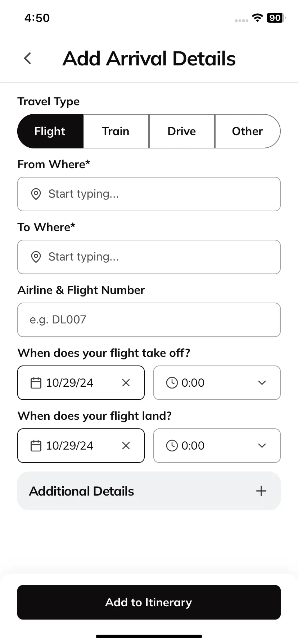Click the location pin in From Where field
Viewport: 298px width, 644px height.
(x=36, y=194)
